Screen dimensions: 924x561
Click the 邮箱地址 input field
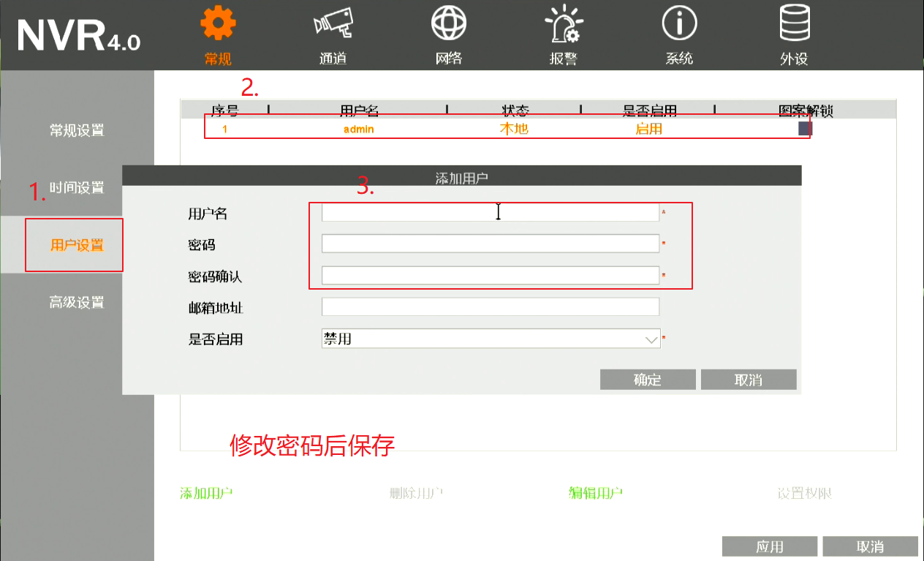[491, 306]
